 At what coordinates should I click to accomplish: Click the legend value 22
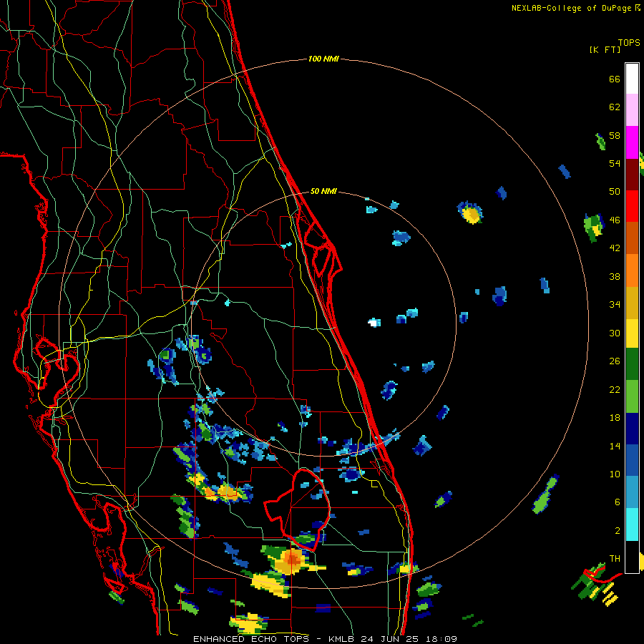click(615, 389)
